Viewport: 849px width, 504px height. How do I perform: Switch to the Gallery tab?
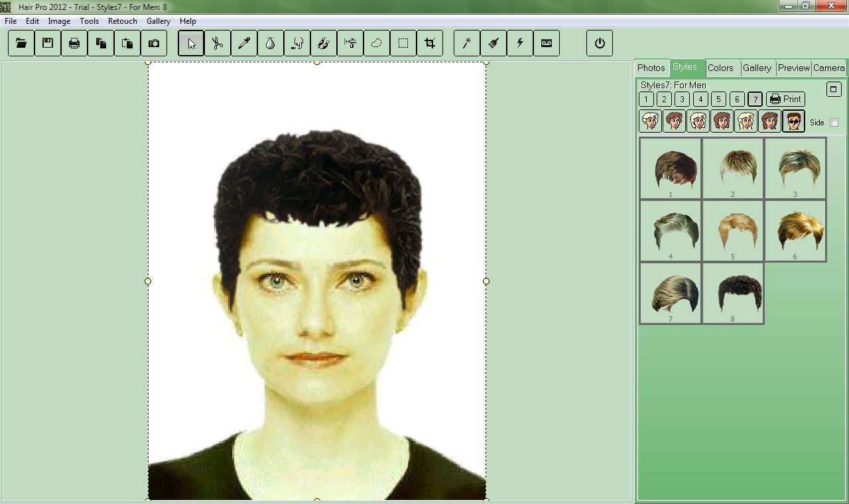pos(757,68)
